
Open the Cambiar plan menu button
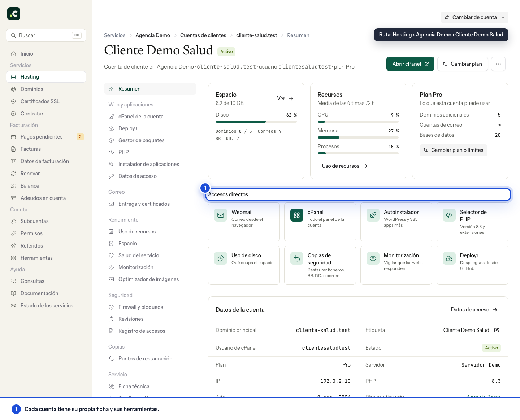click(463, 64)
